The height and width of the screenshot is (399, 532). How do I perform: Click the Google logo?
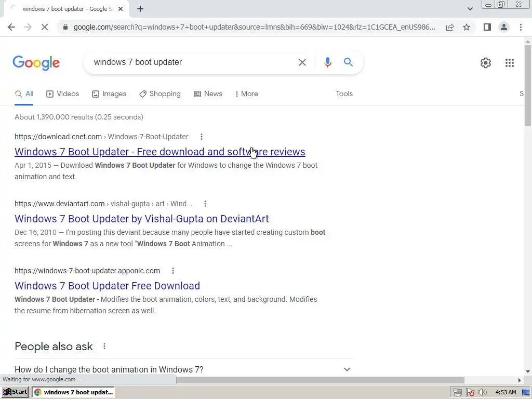click(36, 63)
